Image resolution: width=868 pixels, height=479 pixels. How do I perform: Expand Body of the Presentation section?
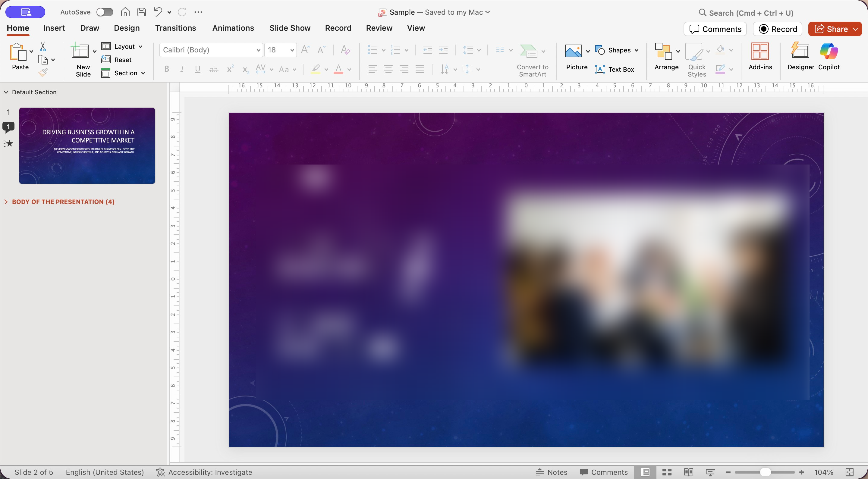tap(6, 202)
